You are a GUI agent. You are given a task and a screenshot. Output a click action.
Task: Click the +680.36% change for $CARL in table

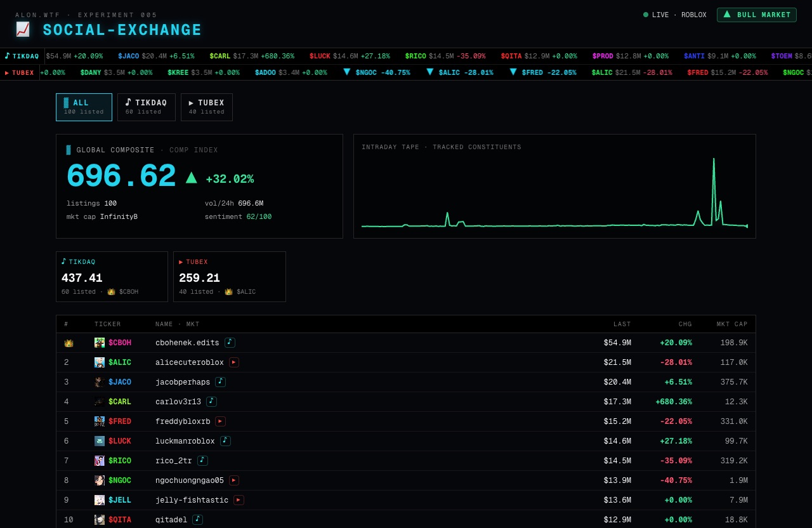coord(674,402)
